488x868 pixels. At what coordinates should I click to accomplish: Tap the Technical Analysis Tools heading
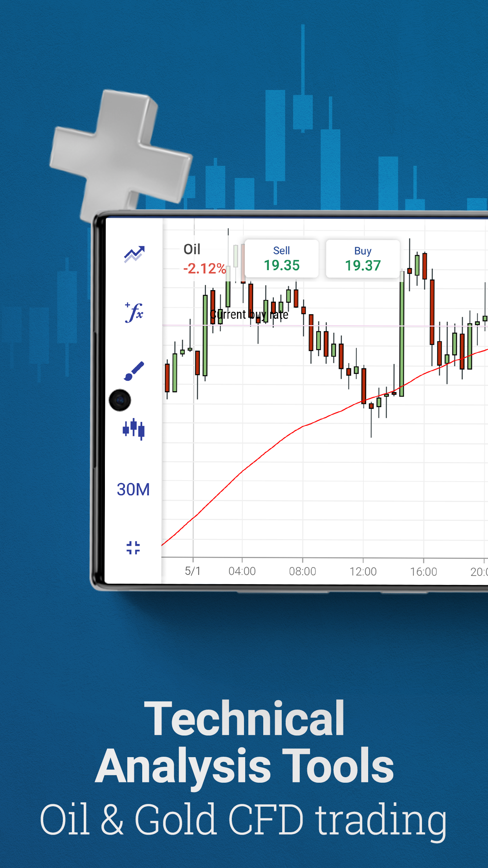(x=244, y=742)
